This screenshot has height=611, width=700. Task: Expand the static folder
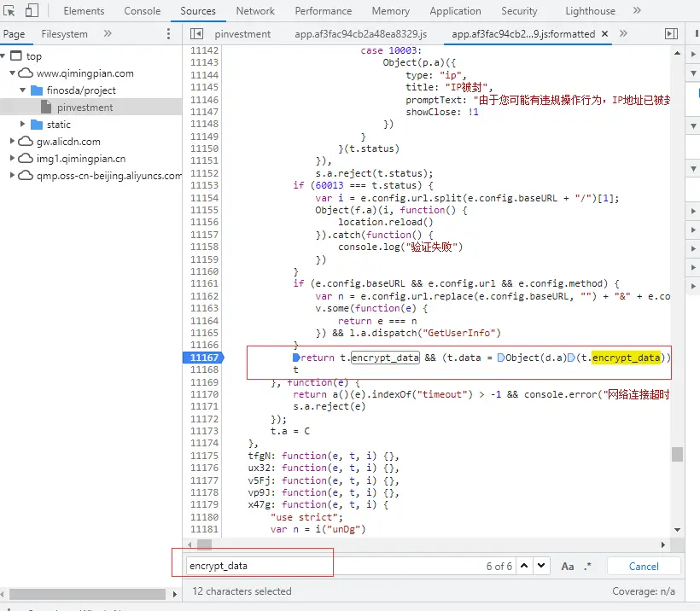click(x=22, y=124)
